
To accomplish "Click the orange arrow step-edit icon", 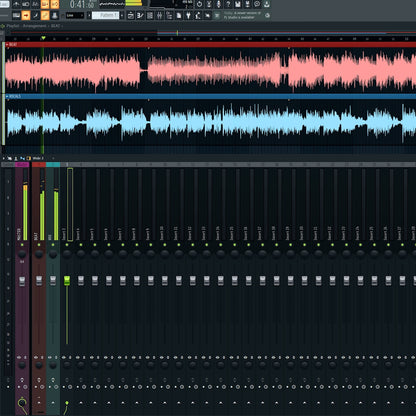I will point(26,15).
